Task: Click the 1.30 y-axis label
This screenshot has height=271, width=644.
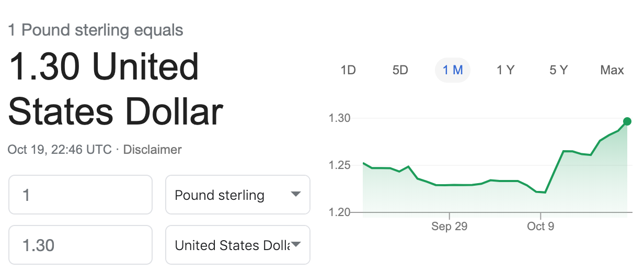Action: (339, 118)
